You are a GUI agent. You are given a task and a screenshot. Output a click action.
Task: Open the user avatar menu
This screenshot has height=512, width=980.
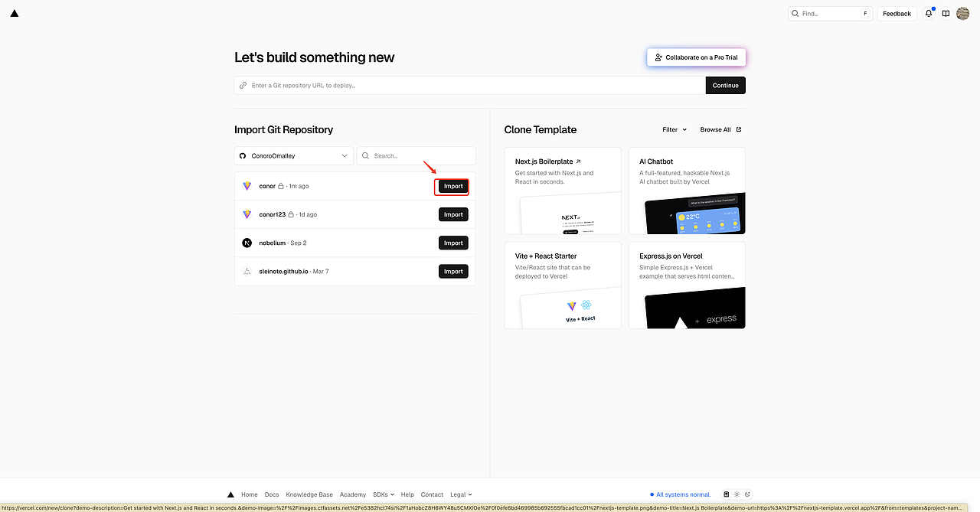coord(963,13)
